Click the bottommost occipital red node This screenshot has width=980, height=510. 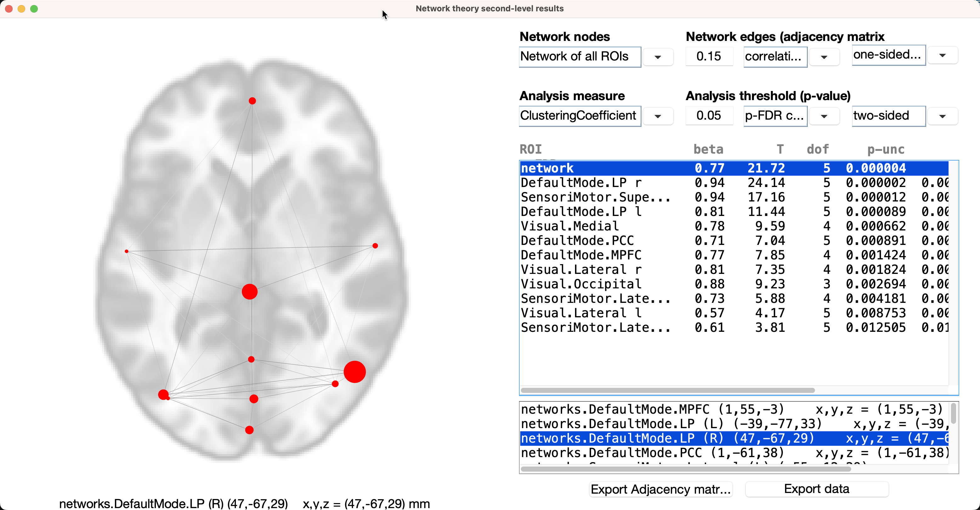[249, 430]
